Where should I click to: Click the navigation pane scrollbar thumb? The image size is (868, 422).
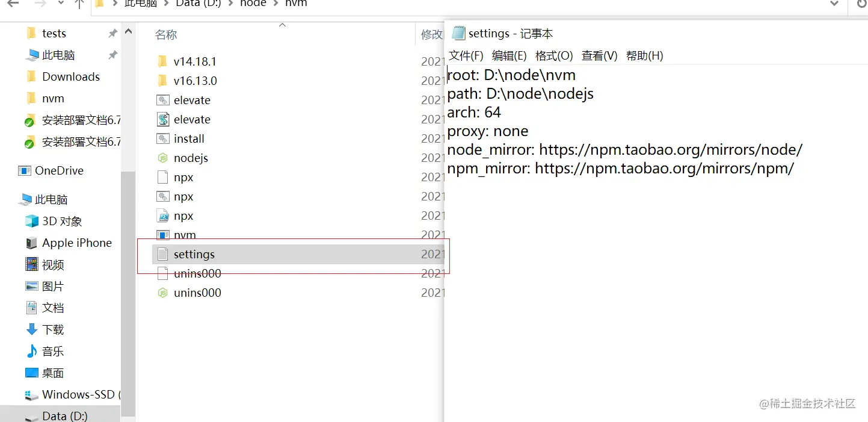[128, 295]
